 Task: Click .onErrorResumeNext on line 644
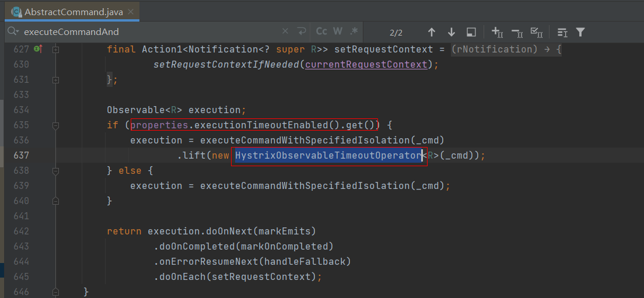(207, 261)
